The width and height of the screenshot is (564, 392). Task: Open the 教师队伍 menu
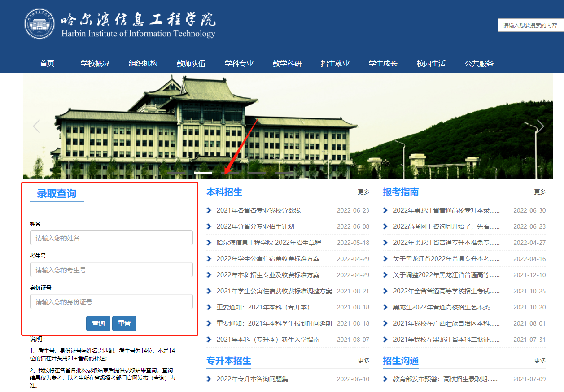[x=191, y=63]
